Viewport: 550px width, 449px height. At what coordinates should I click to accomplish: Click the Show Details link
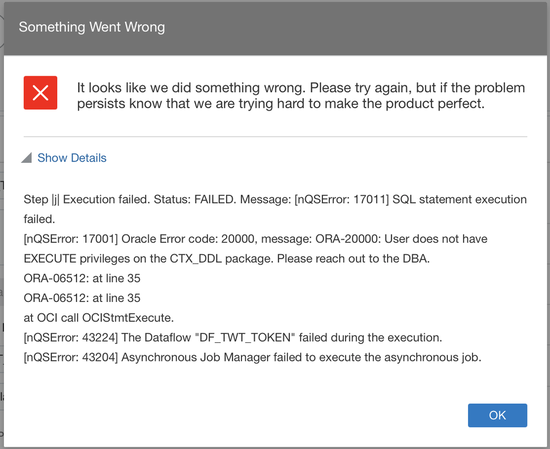coord(72,158)
